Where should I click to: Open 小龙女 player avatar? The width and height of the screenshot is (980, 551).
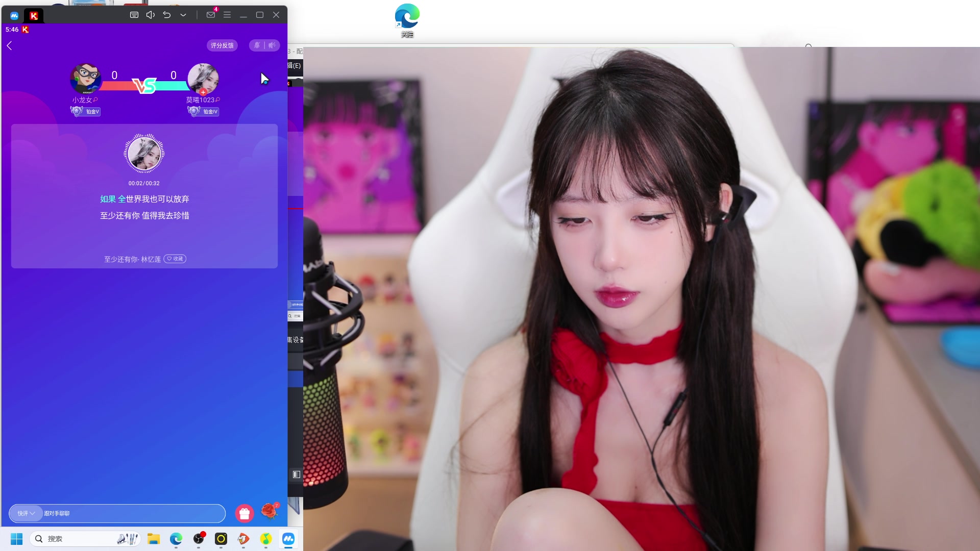85,79
